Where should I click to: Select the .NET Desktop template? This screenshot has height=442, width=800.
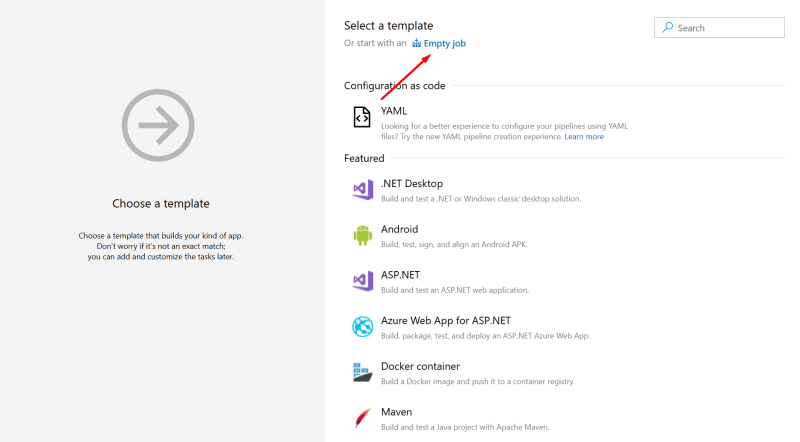click(x=412, y=183)
